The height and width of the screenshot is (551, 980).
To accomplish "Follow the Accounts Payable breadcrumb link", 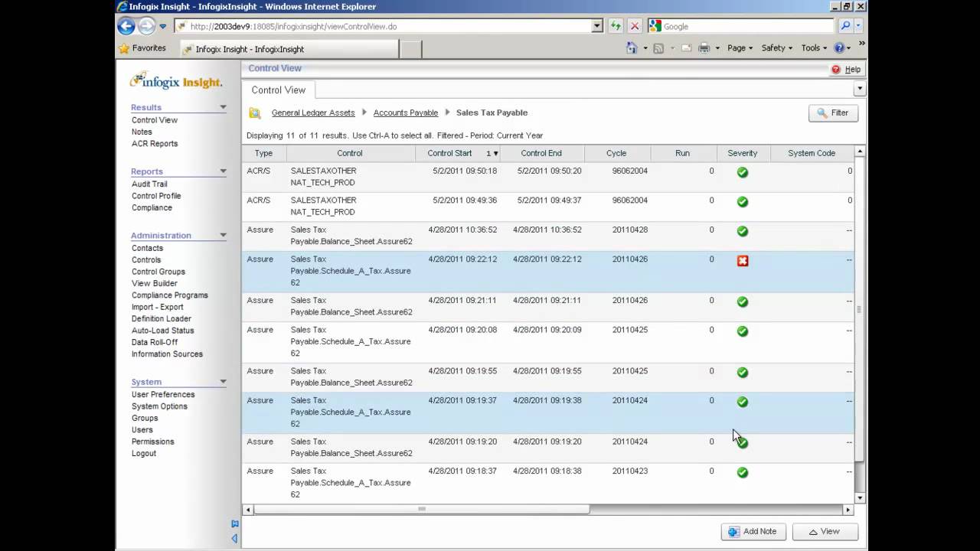I will pos(406,113).
